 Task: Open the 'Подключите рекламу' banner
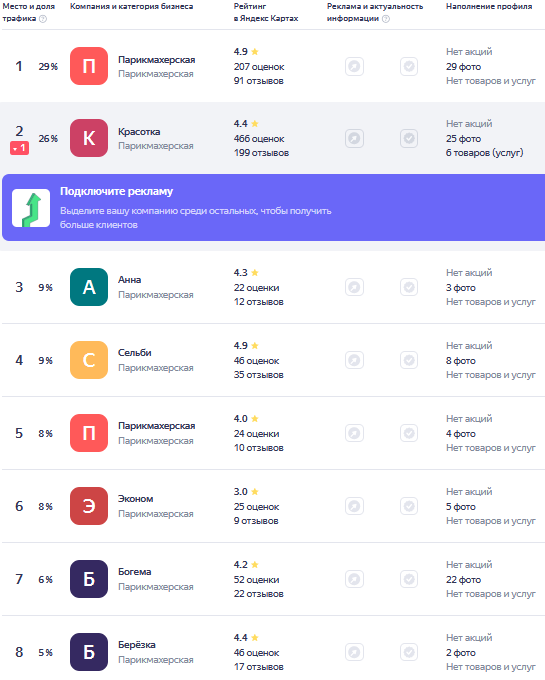(x=273, y=208)
